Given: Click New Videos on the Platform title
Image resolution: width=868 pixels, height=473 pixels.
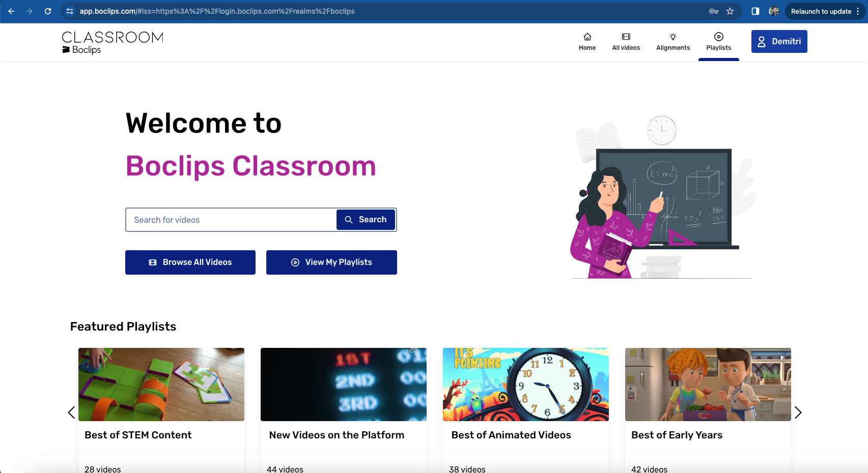Looking at the screenshot, I should pos(337,435).
